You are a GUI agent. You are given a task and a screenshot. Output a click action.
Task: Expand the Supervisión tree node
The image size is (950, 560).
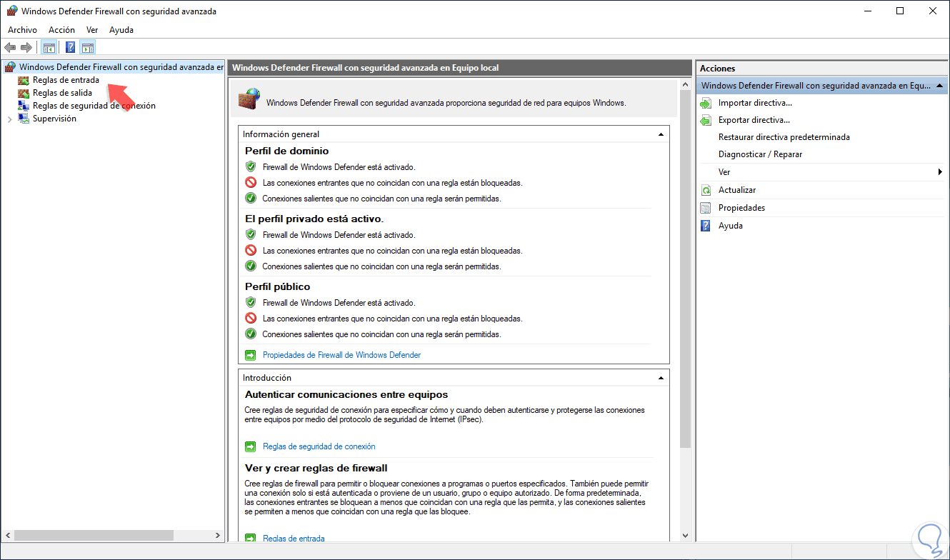9,119
